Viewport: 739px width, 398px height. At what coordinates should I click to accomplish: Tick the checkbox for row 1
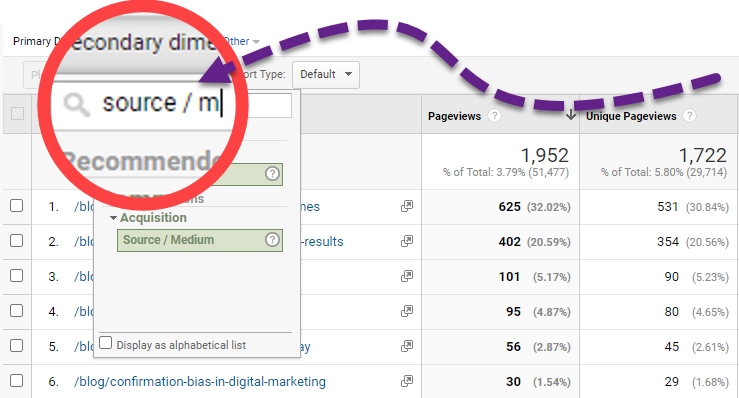coord(16,206)
